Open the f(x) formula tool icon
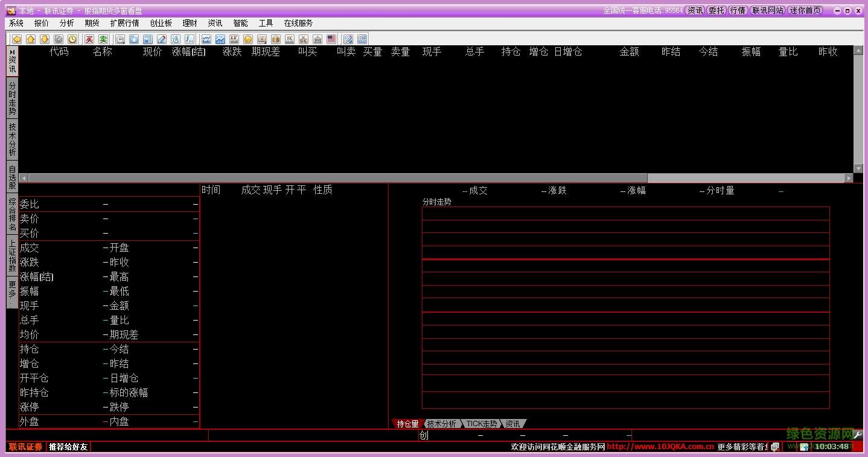Viewport: 868px width, 457px height. click(x=190, y=39)
